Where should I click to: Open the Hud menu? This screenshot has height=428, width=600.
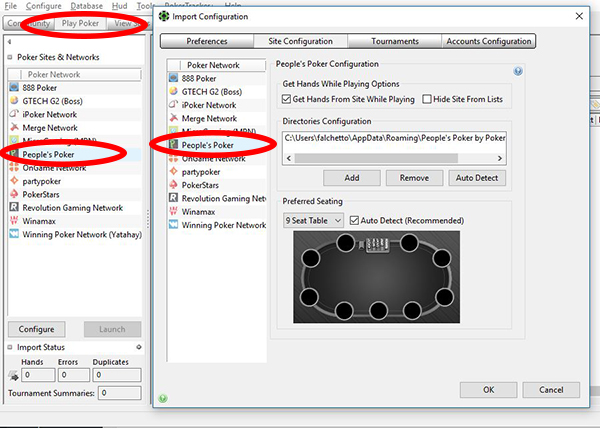(119, 6)
